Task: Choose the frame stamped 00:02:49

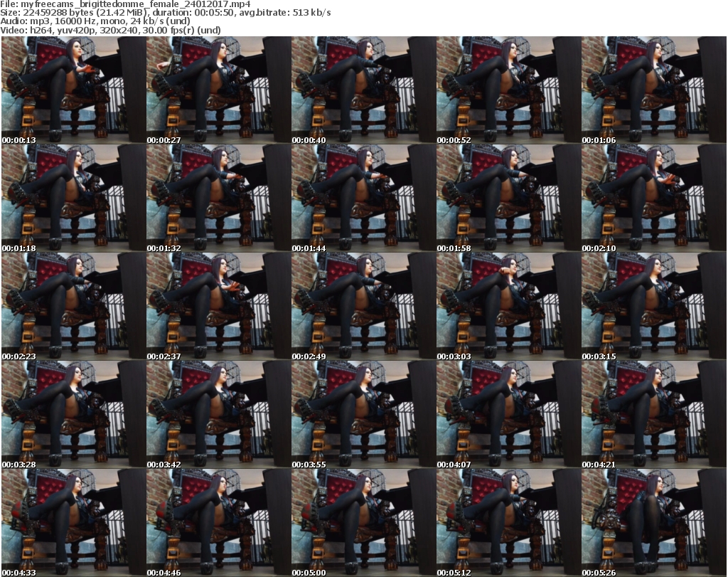Action: tap(363, 306)
